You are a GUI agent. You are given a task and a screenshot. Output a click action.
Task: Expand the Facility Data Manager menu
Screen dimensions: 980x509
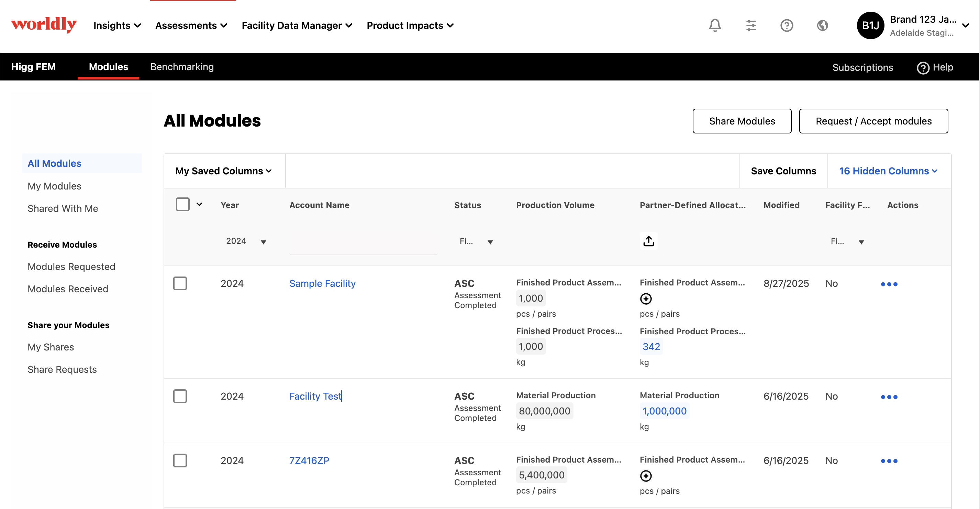coord(297,25)
